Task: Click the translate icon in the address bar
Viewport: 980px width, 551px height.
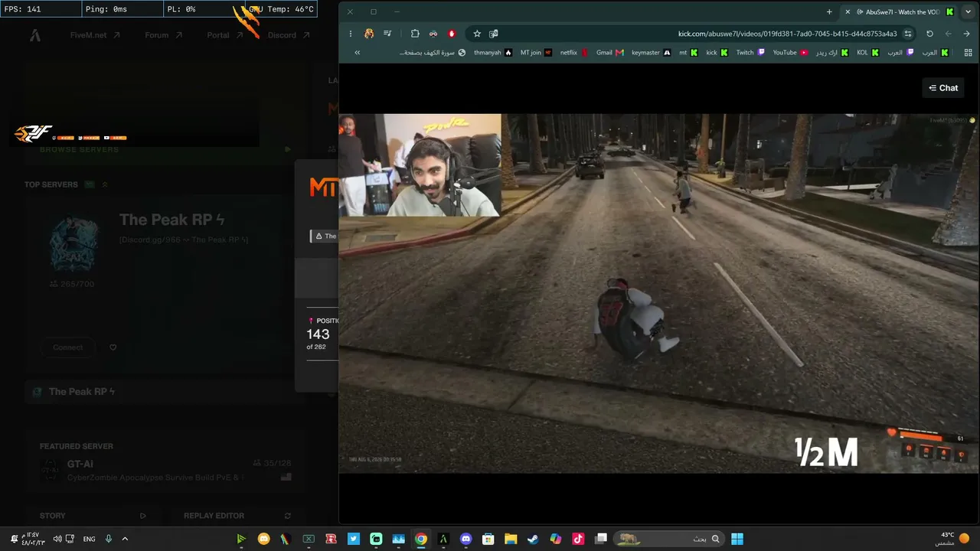Action: click(x=494, y=34)
